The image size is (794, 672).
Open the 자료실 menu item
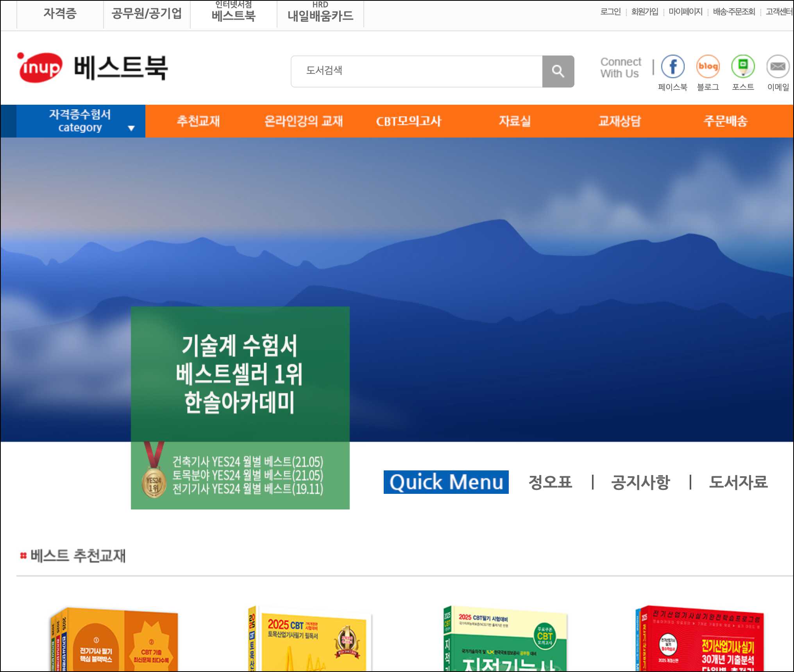click(x=514, y=121)
